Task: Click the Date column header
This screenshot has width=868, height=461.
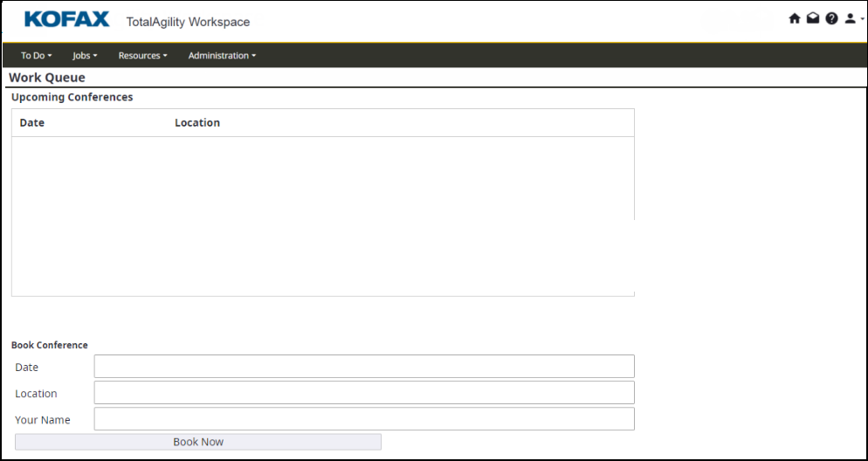Action: pos(32,123)
